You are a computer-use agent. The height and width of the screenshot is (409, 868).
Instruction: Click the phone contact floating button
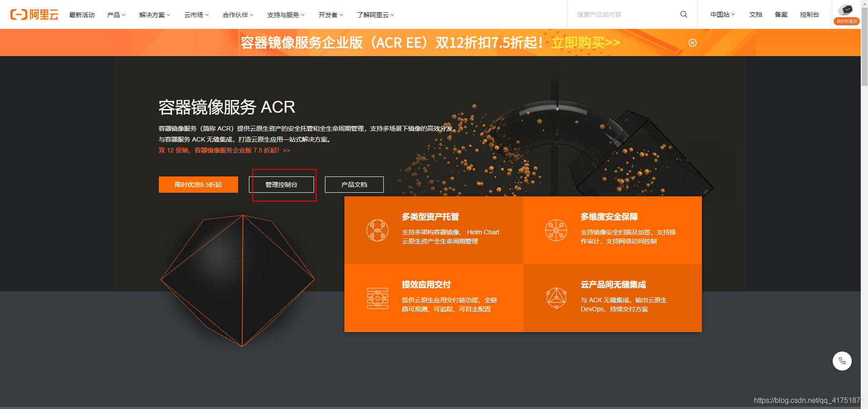coord(842,361)
